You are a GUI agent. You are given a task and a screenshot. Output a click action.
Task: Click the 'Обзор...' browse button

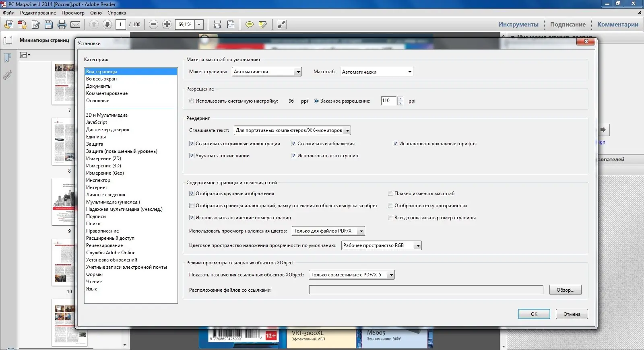(566, 290)
